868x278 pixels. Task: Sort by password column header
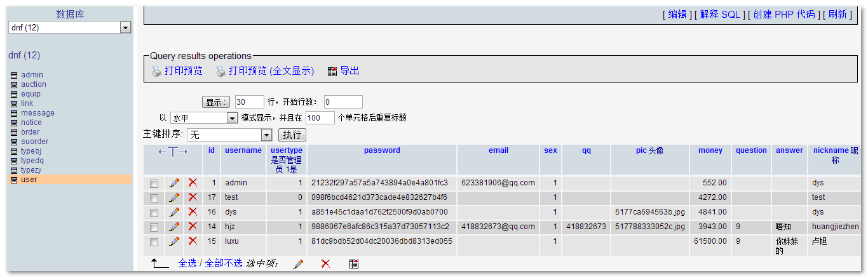(382, 150)
